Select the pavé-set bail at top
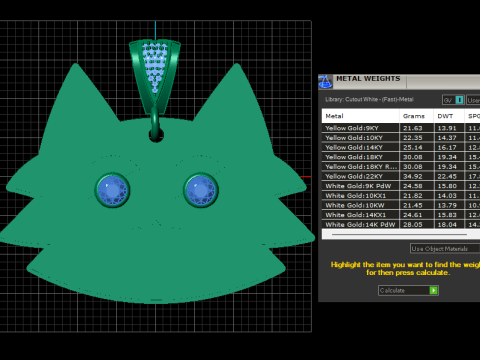Screen dimensions: 480x360 pyautogui.click(x=155, y=77)
